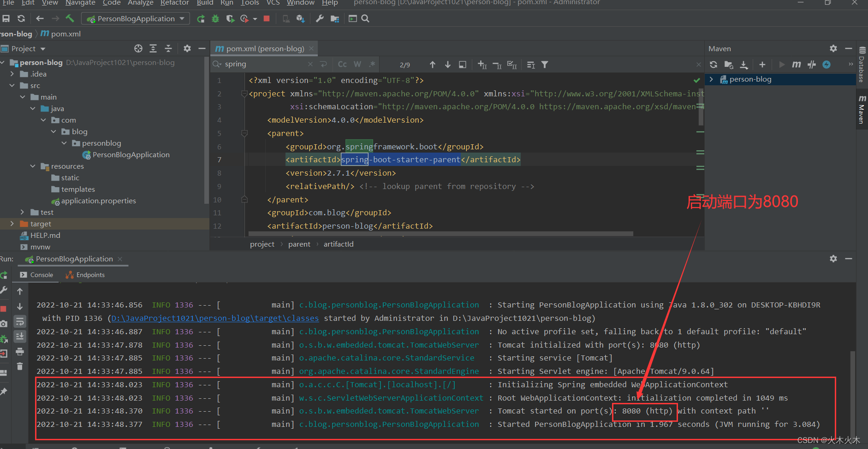Click the editor horizontal scrollbar
Image resolution: width=868 pixels, height=449 pixels.
coord(440,234)
